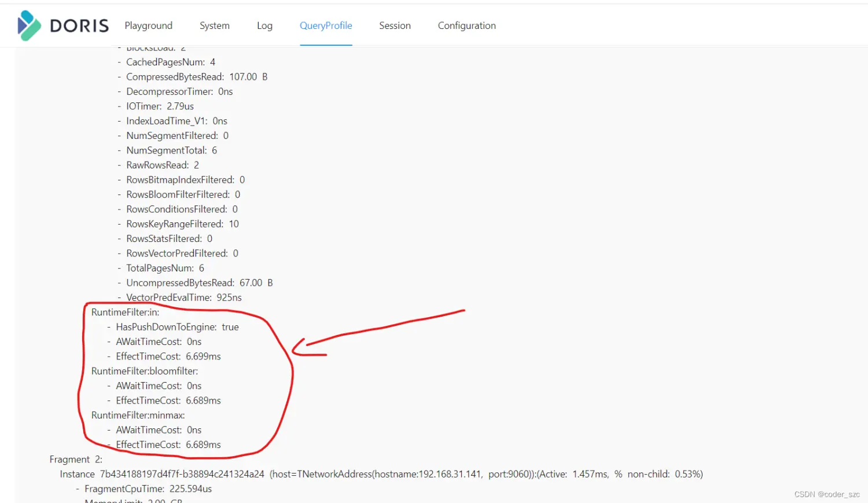Open the Playground tab
This screenshot has width=868, height=503.
(x=148, y=25)
